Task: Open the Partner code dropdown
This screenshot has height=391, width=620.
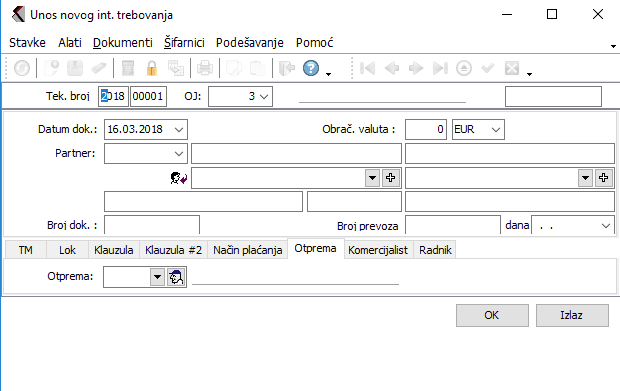Action: (x=179, y=153)
